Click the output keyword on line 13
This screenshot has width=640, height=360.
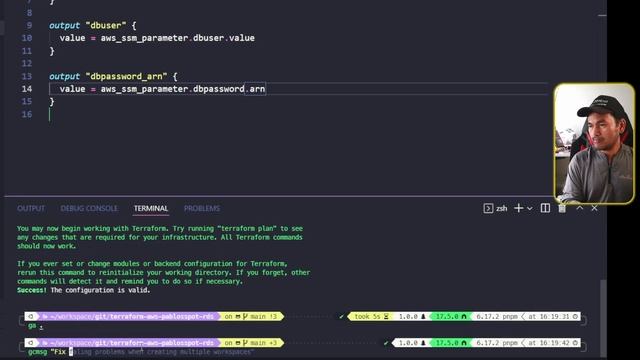tap(64, 76)
